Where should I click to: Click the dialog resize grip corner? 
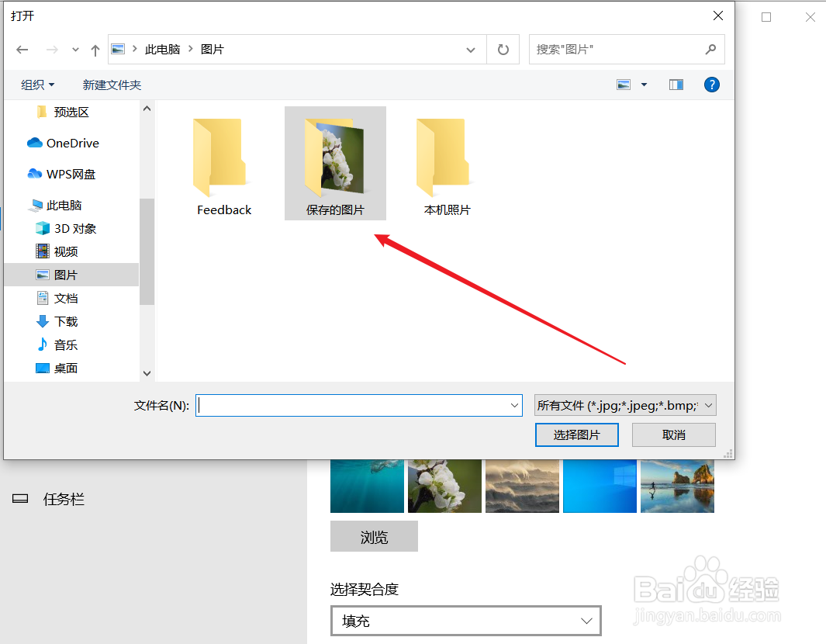728,454
